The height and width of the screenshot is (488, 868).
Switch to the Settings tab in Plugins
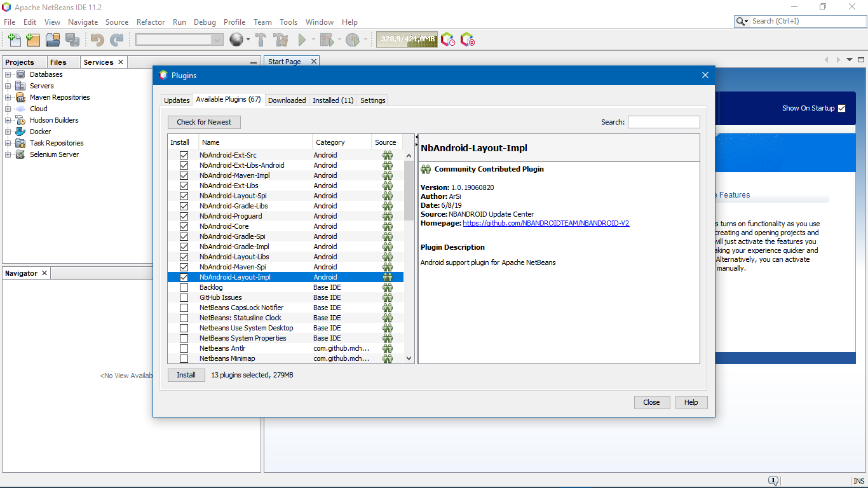pos(373,100)
